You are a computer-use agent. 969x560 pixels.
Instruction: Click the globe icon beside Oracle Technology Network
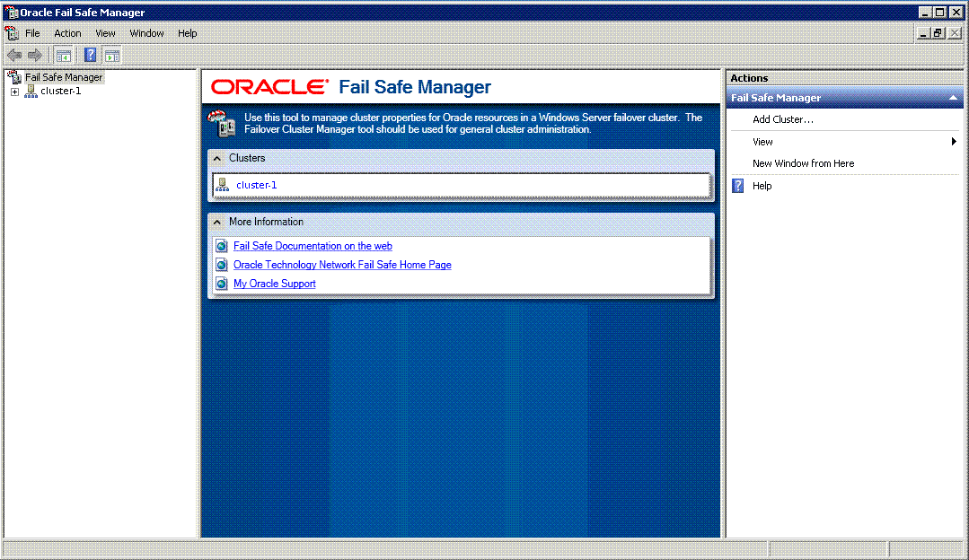click(222, 265)
